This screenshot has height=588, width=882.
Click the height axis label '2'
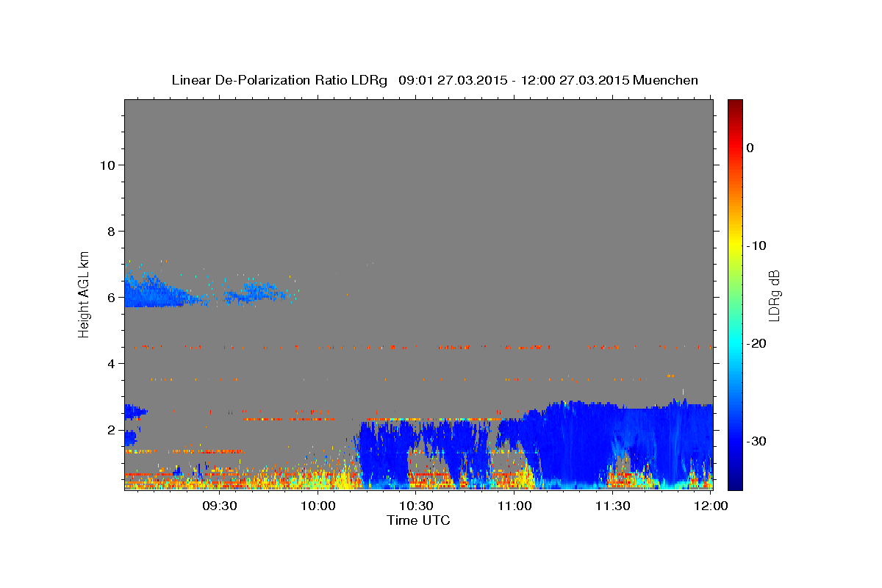[111, 429]
